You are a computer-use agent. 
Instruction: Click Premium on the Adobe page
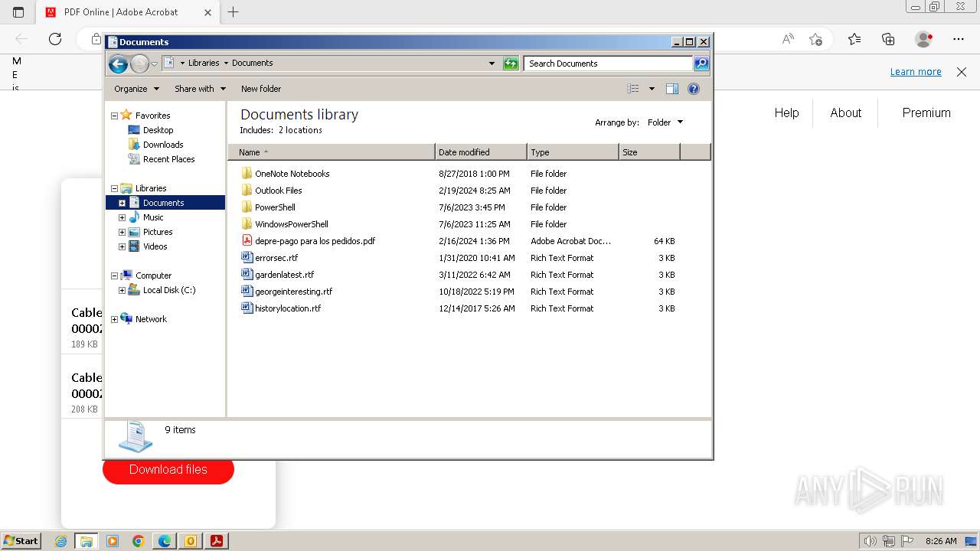pos(926,112)
